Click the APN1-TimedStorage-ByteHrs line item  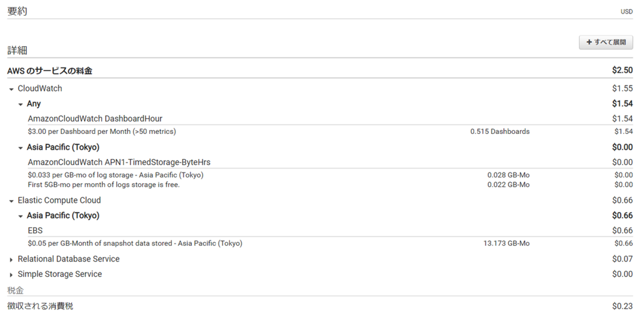click(x=122, y=162)
